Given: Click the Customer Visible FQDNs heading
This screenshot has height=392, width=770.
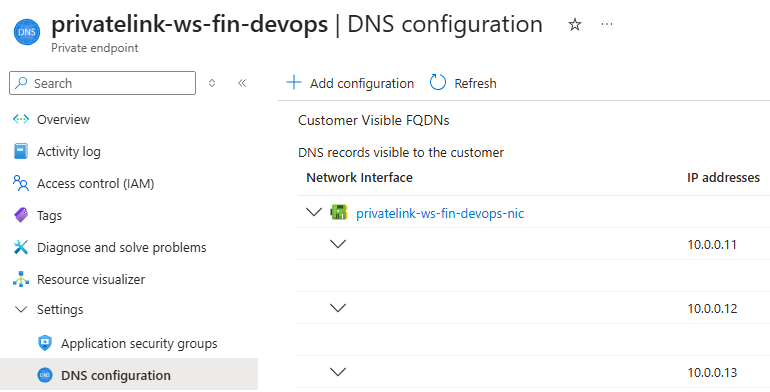Looking at the screenshot, I should pyautogui.click(x=374, y=120).
